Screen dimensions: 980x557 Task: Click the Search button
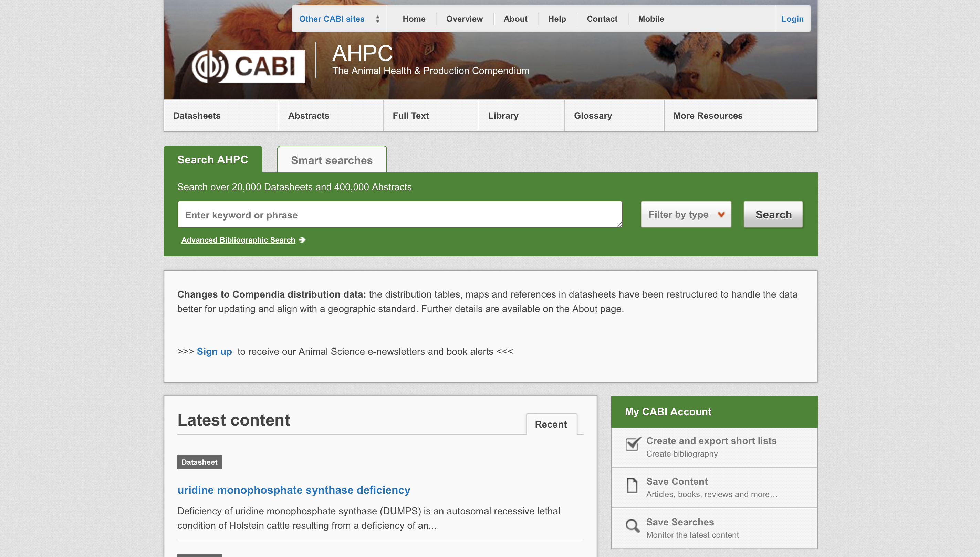pos(773,214)
